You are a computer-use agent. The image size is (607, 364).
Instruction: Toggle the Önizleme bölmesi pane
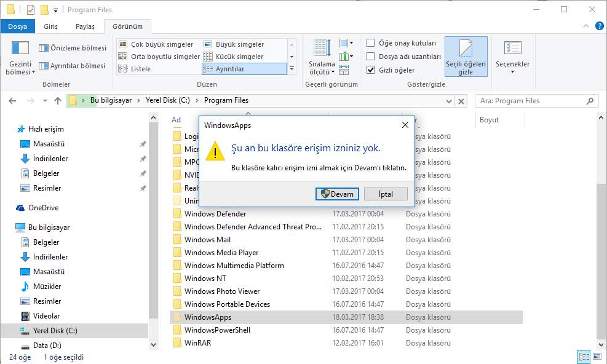pyautogui.click(x=73, y=48)
